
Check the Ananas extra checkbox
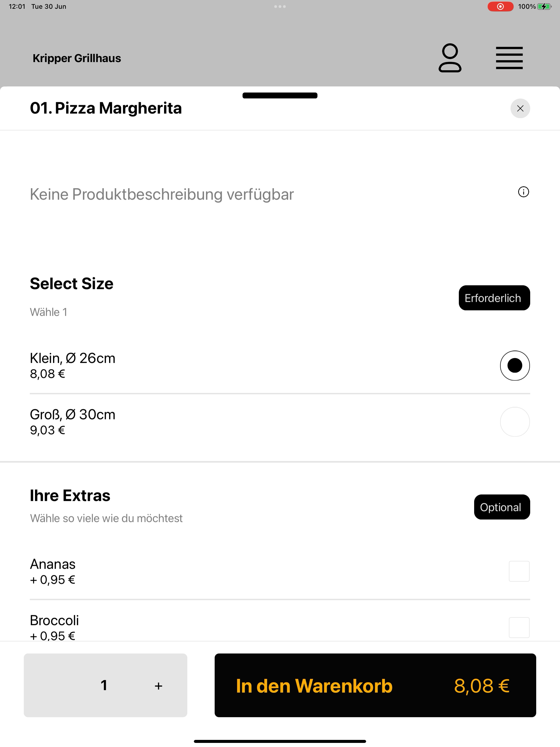point(519,571)
